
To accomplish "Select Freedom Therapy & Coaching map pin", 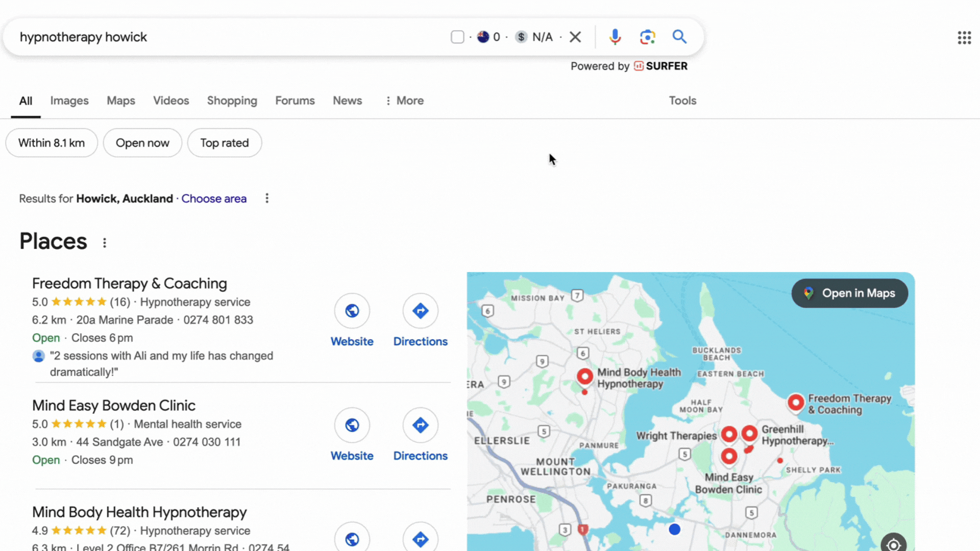I will 796,403.
